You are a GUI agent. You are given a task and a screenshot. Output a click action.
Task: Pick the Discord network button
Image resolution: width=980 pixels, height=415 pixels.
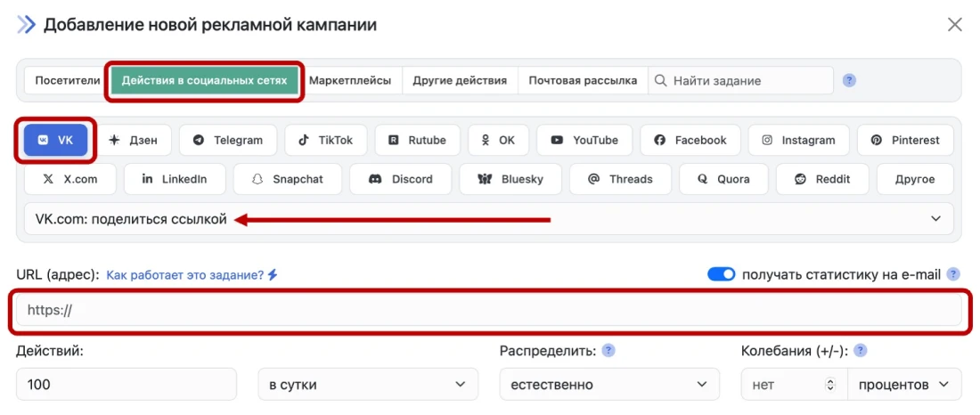[x=400, y=179]
